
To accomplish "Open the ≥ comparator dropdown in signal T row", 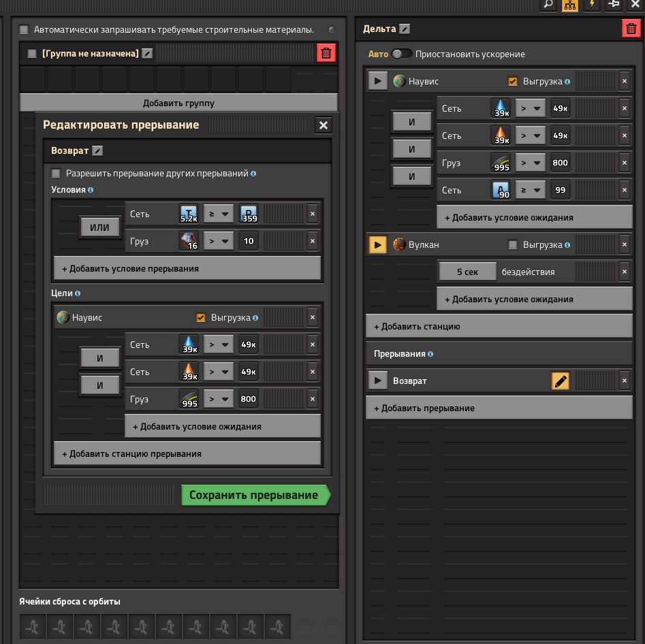I will (218, 214).
